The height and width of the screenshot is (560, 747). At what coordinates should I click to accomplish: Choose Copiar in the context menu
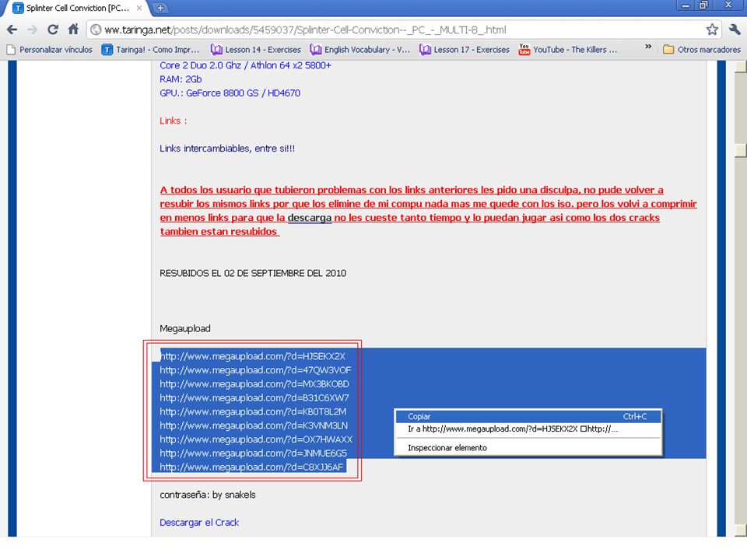pos(528,416)
